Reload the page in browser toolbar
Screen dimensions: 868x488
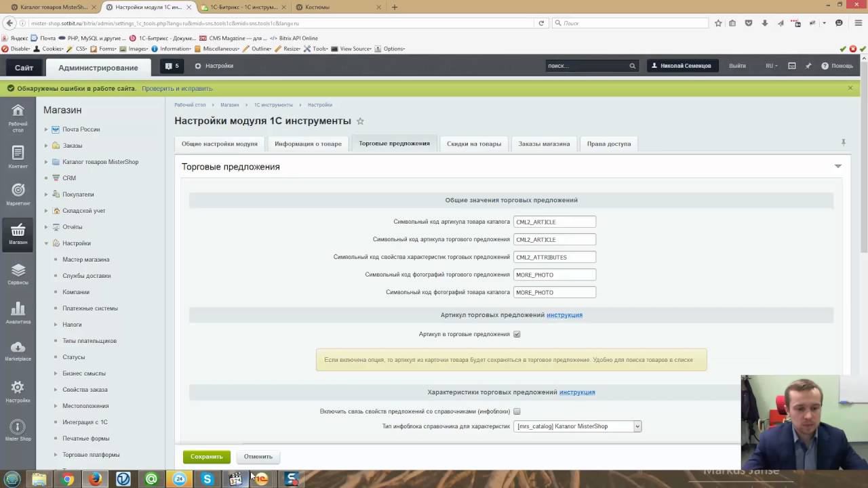541,23
